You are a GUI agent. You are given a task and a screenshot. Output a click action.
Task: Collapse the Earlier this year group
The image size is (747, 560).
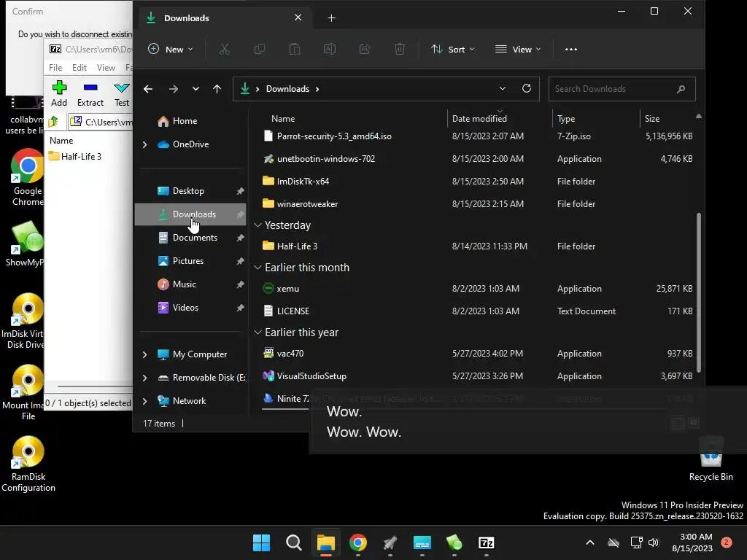tap(258, 332)
